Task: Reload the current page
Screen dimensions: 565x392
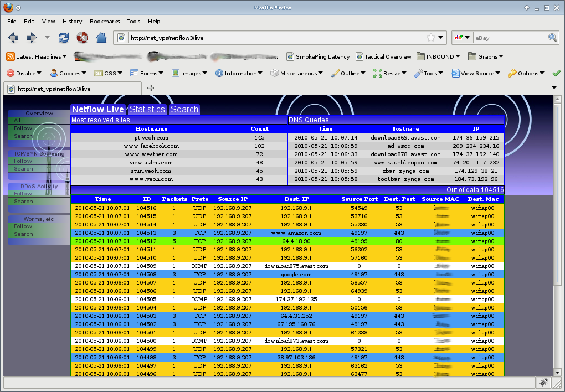Action: click(64, 38)
